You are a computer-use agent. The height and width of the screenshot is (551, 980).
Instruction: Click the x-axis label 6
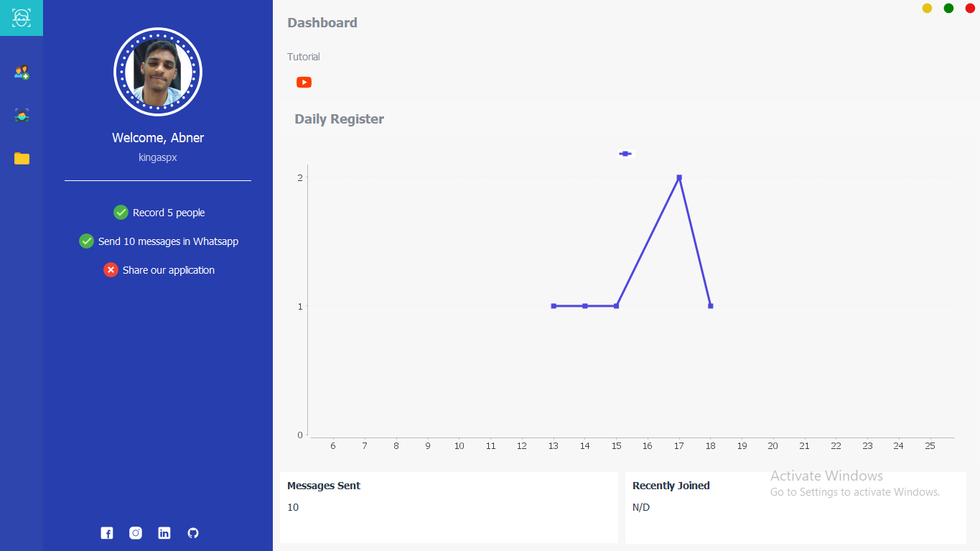[x=333, y=446]
